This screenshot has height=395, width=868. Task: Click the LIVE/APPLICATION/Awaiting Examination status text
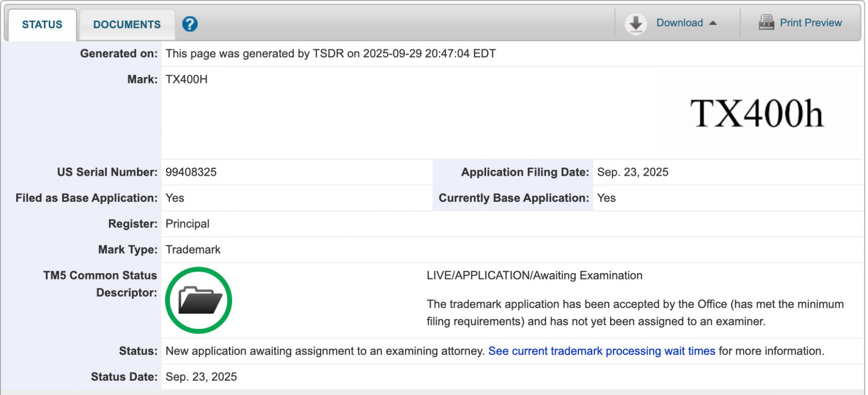pyautogui.click(x=534, y=276)
